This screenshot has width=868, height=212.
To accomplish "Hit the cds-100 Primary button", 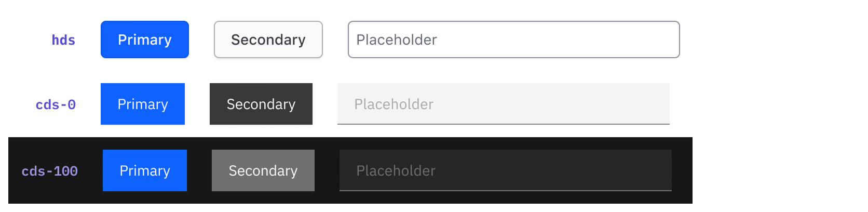I will (145, 170).
